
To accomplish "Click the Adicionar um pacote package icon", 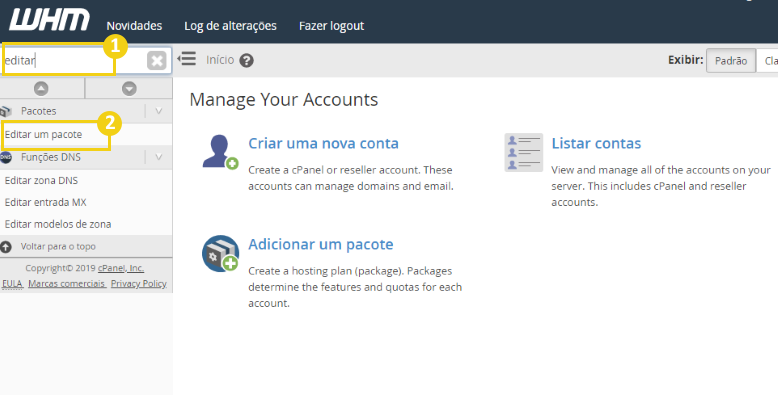I will click(220, 253).
